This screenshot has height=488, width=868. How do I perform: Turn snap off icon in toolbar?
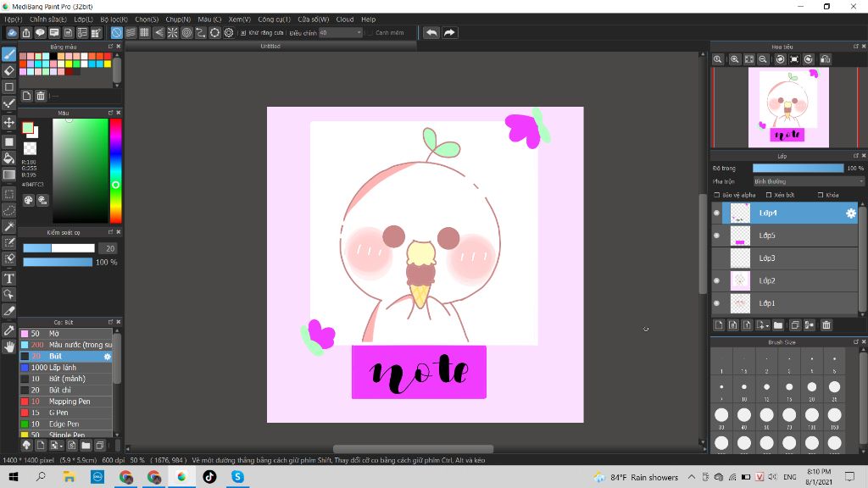[x=117, y=33]
